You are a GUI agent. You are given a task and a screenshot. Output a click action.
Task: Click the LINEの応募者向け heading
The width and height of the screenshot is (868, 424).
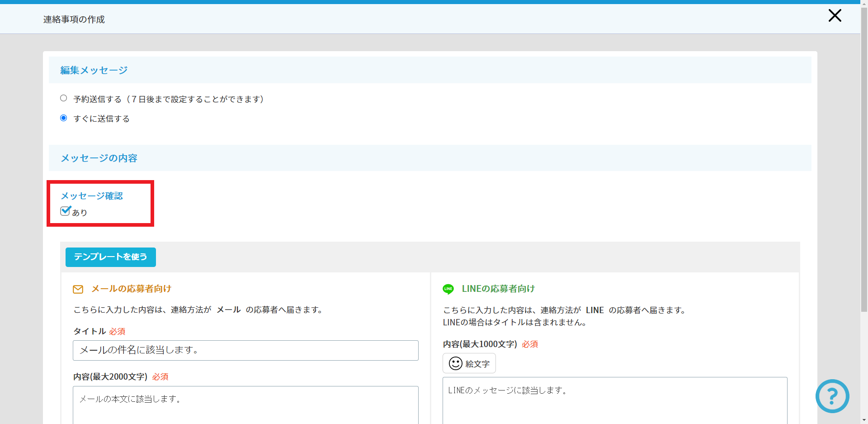[498, 289]
